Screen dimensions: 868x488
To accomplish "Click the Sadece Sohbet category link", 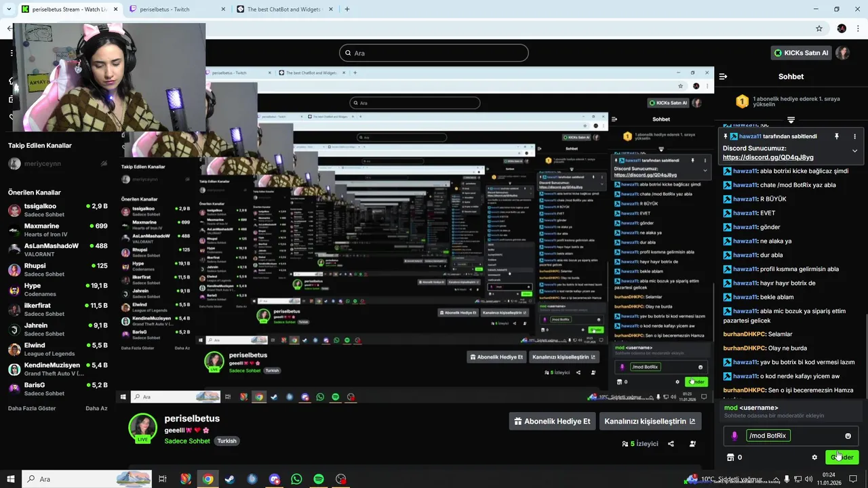I will click(187, 441).
